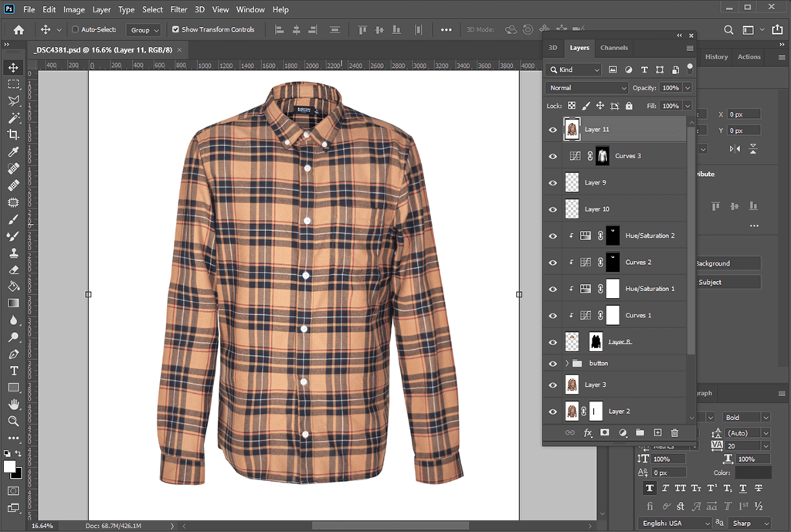Select the Move tool in toolbar
This screenshot has width=791, height=532.
pos(14,67)
